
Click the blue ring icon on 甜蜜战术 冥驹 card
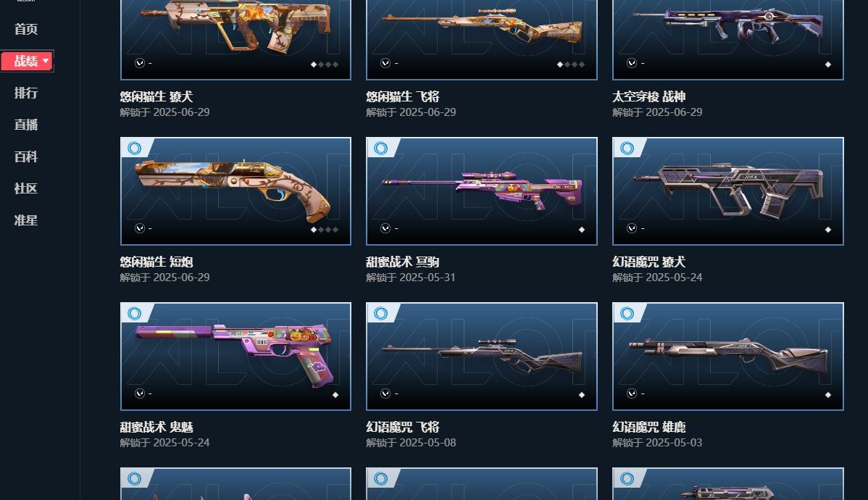(380, 149)
